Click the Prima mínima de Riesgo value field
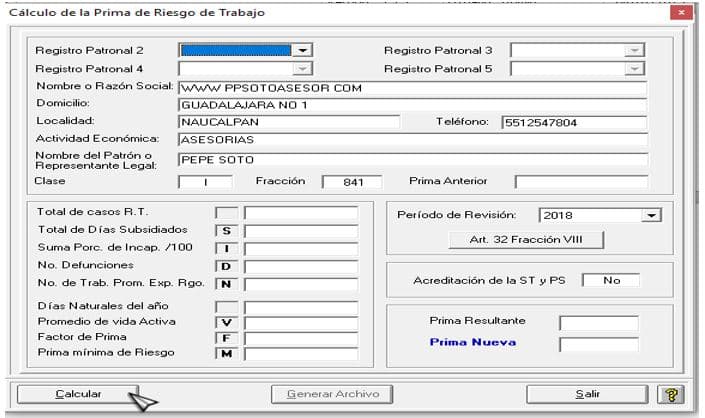This screenshot has width=705, height=418. click(x=301, y=354)
